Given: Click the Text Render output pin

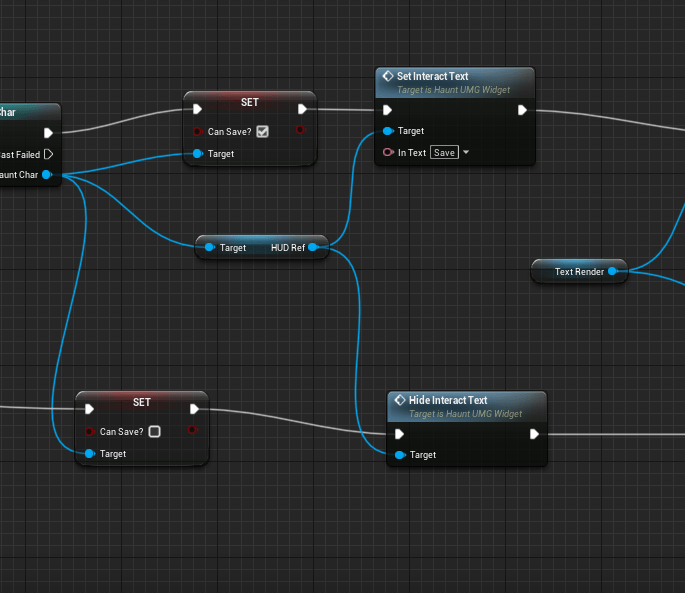Looking at the screenshot, I should [x=613, y=271].
